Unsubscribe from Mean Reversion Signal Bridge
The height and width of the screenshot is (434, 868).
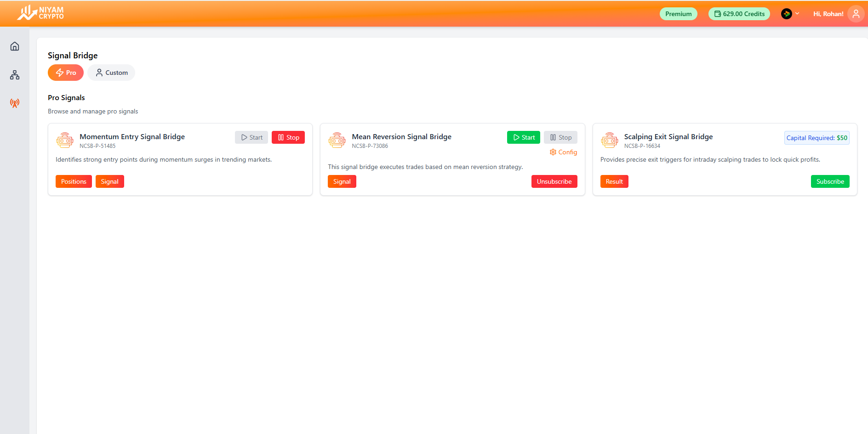click(554, 181)
